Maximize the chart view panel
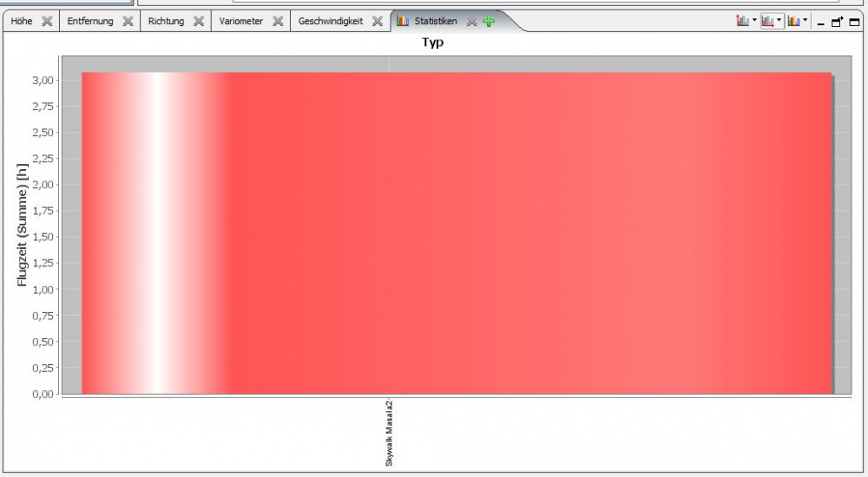The image size is (868, 477). [855, 23]
